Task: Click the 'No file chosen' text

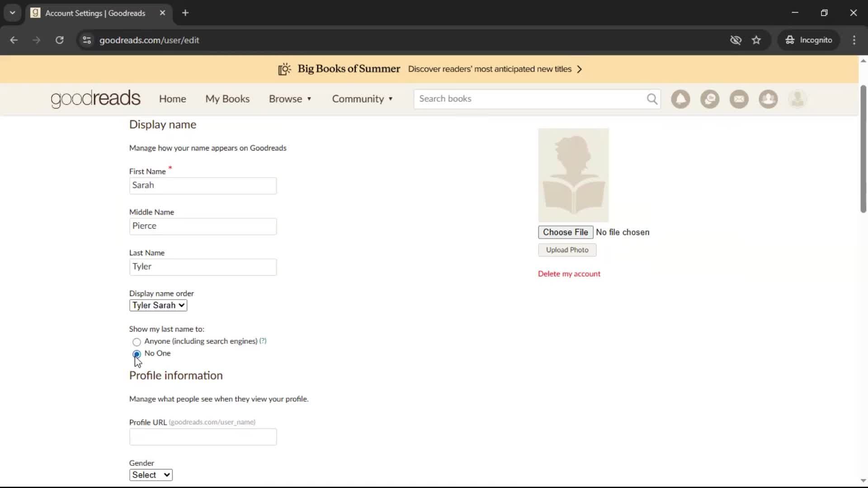Action: (623, 232)
